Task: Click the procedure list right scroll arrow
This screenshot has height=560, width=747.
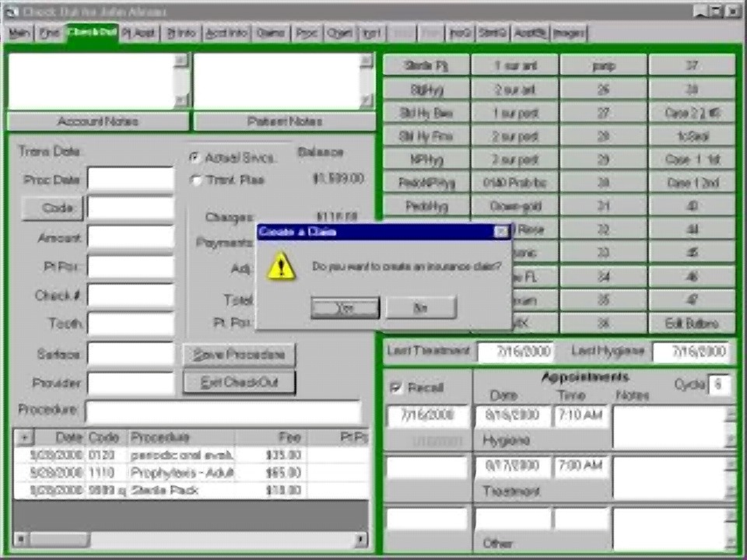Action: (361, 539)
